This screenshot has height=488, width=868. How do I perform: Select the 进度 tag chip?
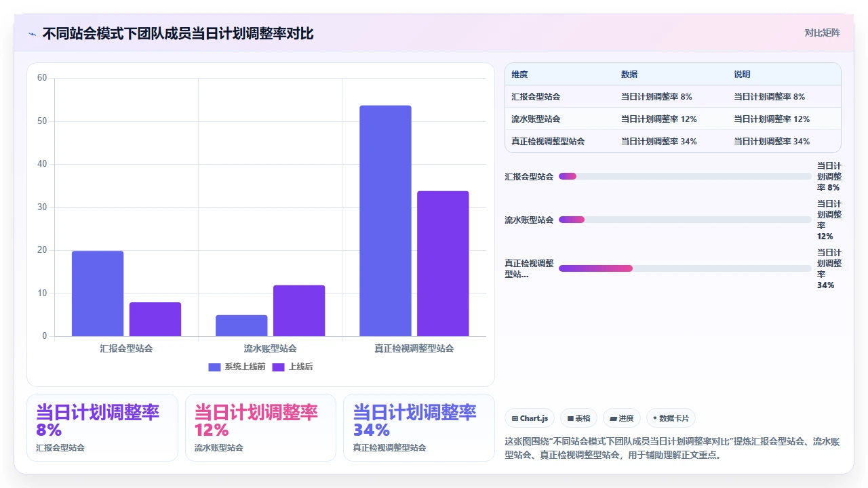click(622, 418)
